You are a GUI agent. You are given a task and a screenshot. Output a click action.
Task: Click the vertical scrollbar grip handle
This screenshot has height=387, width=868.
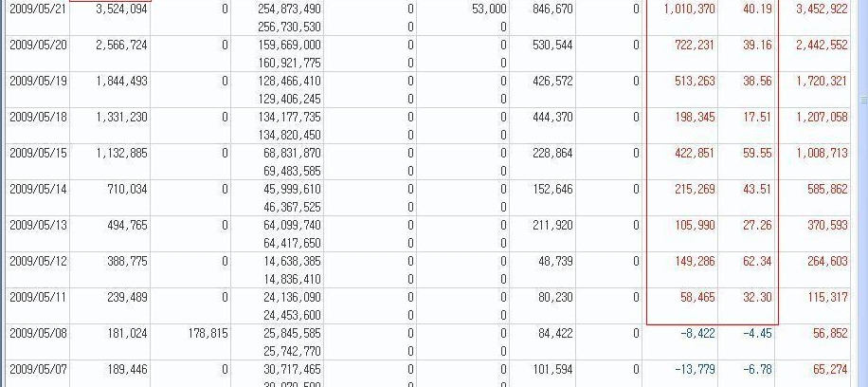tap(863, 100)
